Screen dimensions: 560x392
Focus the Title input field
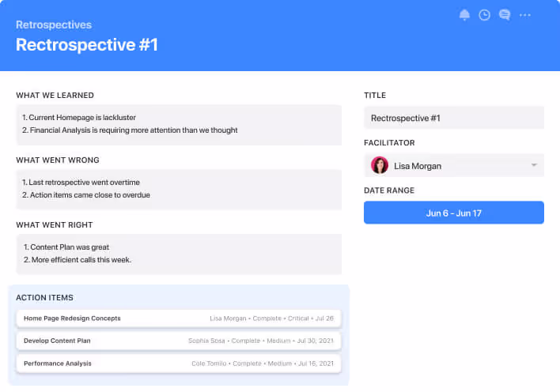453,118
